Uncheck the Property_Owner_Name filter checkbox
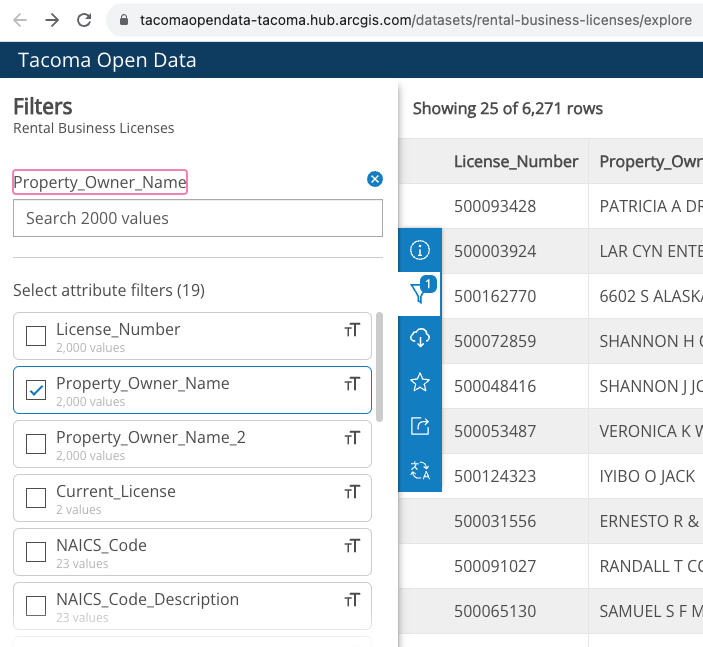The width and height of the screenshot is (703, 647). pos(36,390)
